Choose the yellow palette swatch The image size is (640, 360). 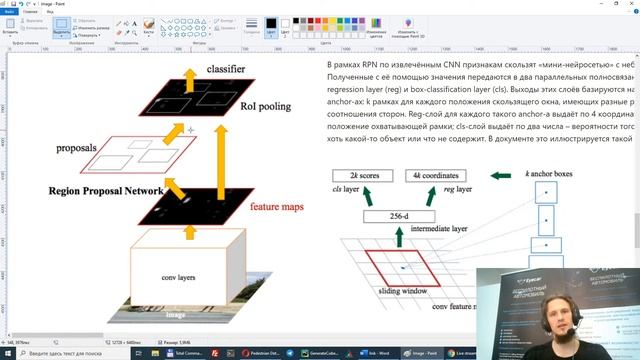(x=333, y=20)
